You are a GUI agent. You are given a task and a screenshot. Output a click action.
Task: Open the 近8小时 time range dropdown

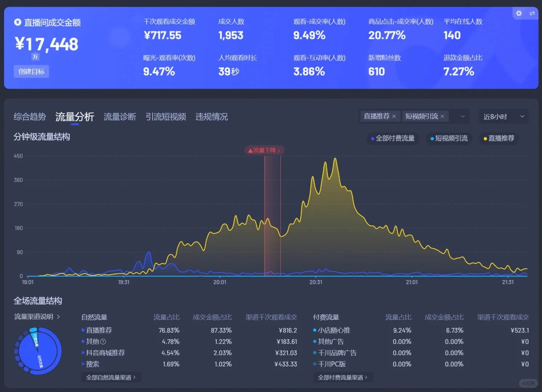click(x=503, y=117)
